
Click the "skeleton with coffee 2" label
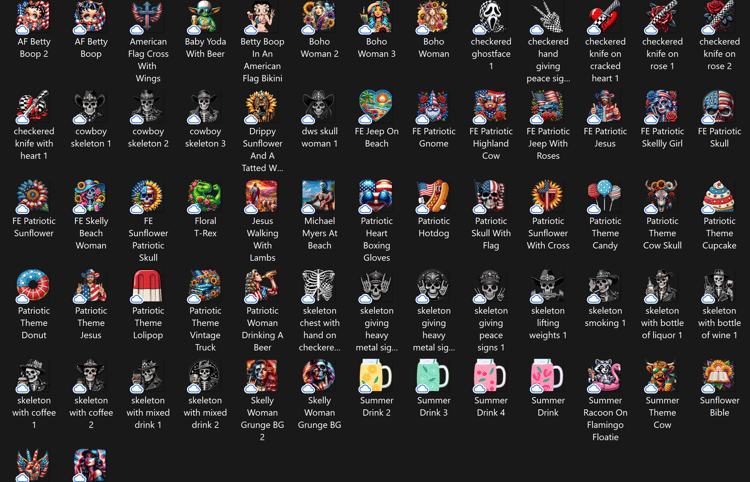point(91,413)
